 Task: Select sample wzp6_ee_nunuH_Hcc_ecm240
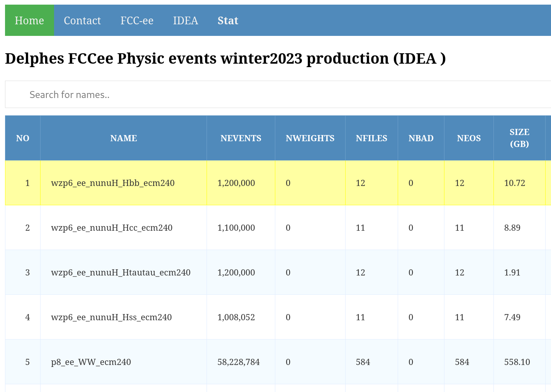(112, 228)
